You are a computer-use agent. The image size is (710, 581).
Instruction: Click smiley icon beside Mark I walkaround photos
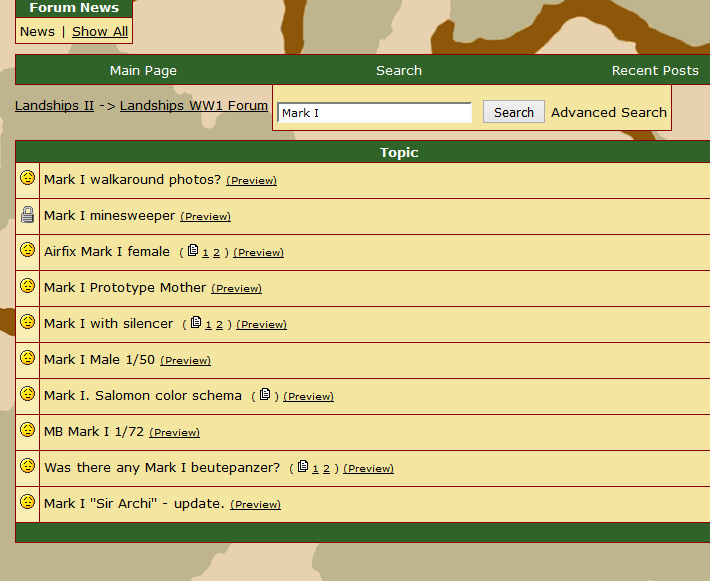coord(27,178)
